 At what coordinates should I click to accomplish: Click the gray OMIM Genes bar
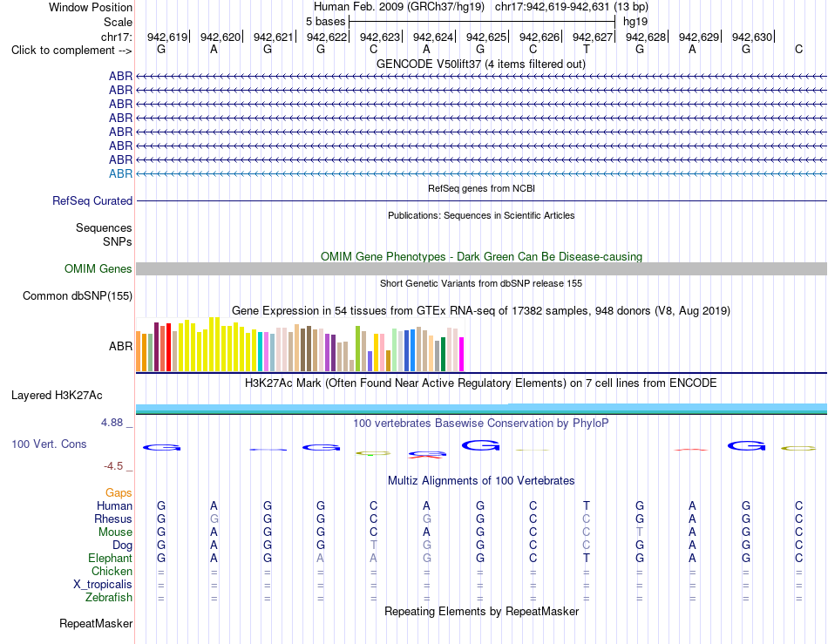pyautogui.click(x=481, y=268)
